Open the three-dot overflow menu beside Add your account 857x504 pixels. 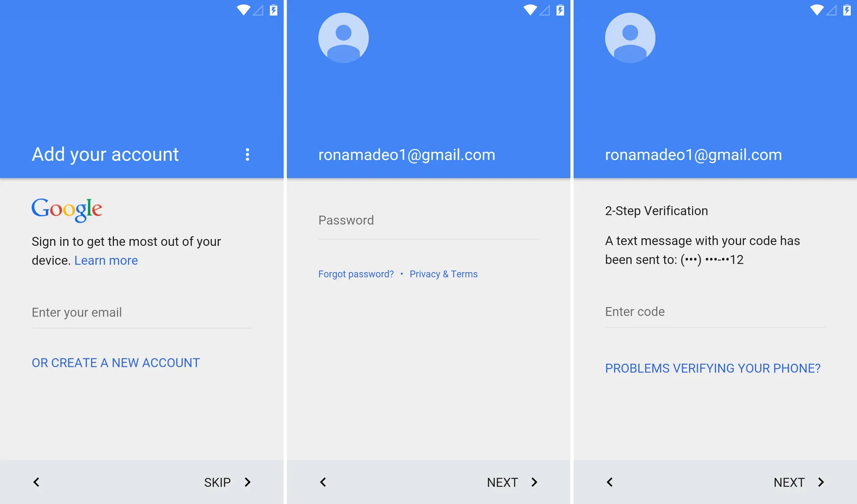tap(247, 154)
